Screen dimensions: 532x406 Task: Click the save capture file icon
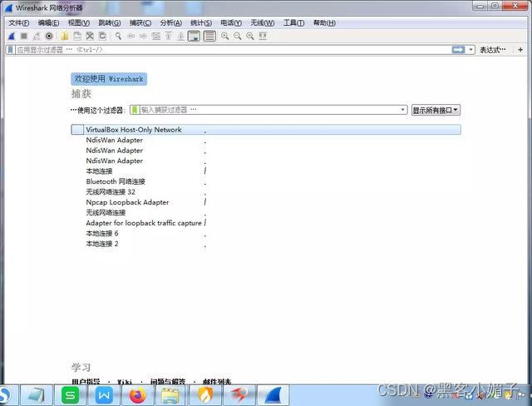[x=77, y=36]
